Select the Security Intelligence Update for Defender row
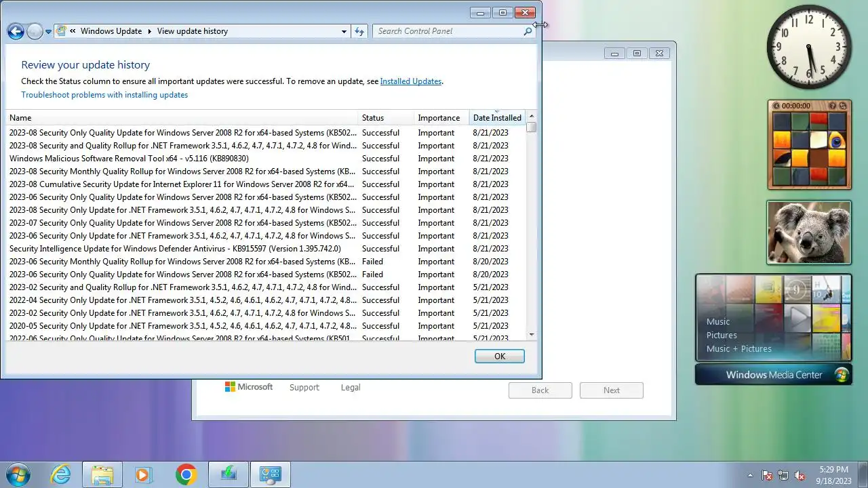The image size is (868, 488). (266, 249)
